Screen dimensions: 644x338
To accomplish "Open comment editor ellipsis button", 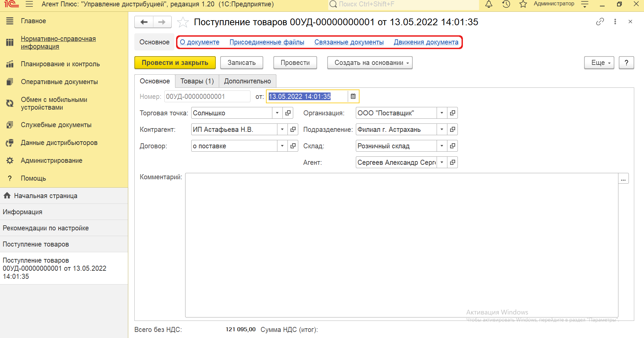I will pos(623,179).
